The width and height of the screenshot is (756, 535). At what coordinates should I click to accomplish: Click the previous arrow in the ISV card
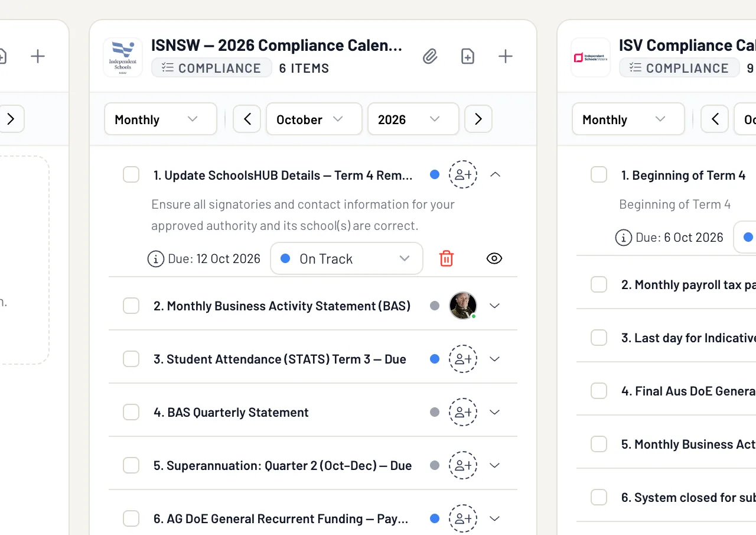pos(715,119)
